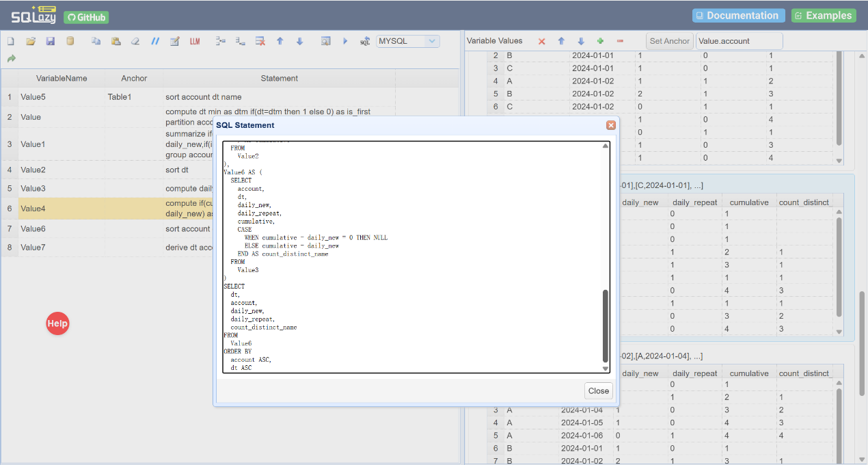Viewport: 868px width, 465px height.
Task: Create a new file from toolbar
Action: click(x=11, y=41)
